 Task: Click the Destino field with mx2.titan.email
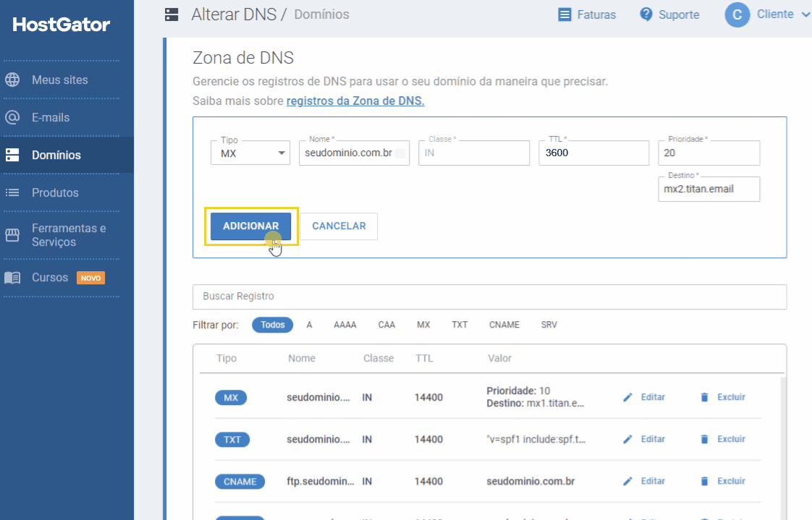709,189
